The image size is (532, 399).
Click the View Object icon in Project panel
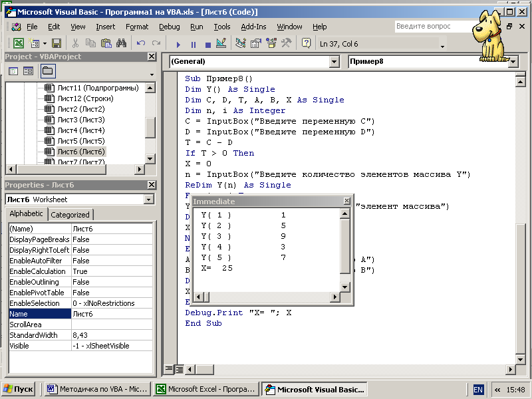(28, 71)
